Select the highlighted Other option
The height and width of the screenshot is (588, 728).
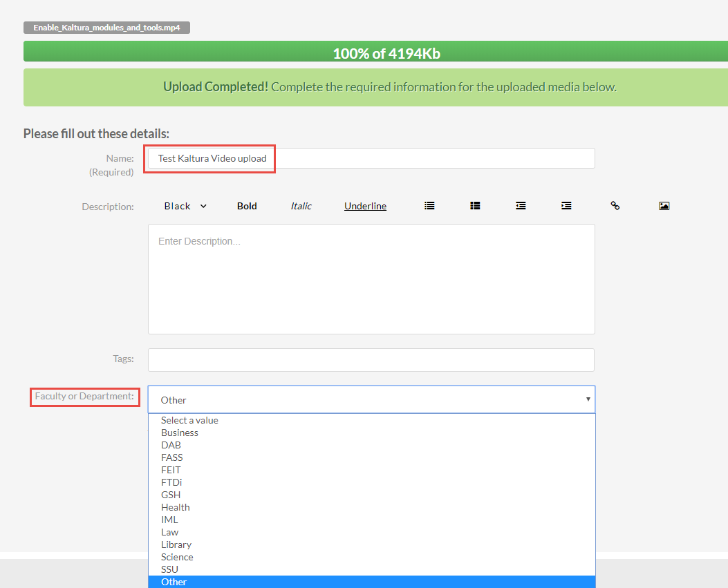tap(174, 582)
